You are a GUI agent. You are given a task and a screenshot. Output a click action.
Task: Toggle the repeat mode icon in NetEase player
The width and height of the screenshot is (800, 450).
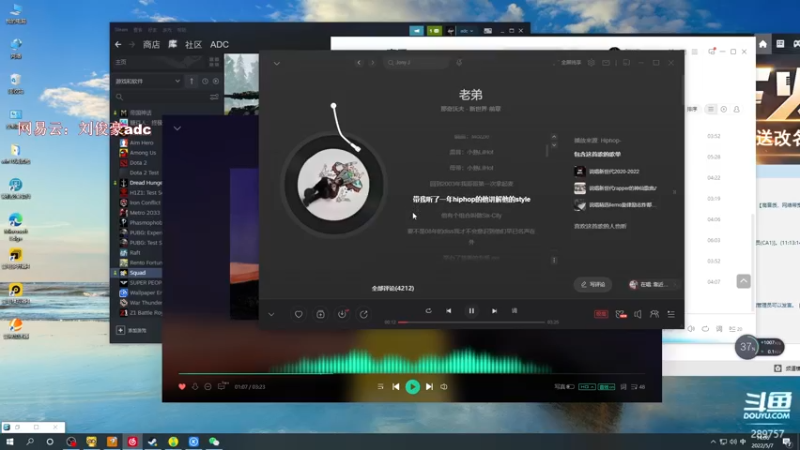click(429, 311)
